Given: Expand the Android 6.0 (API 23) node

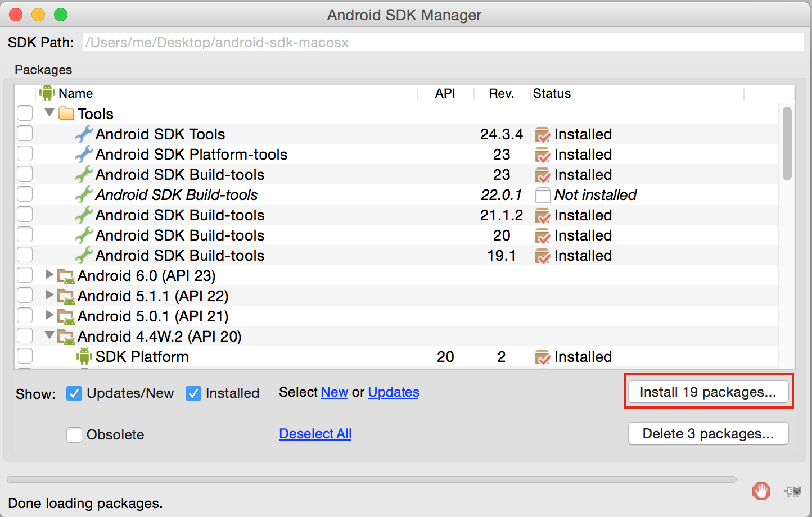Looking at the screenshot, I should pyautogui.click(x=49, y=274).
